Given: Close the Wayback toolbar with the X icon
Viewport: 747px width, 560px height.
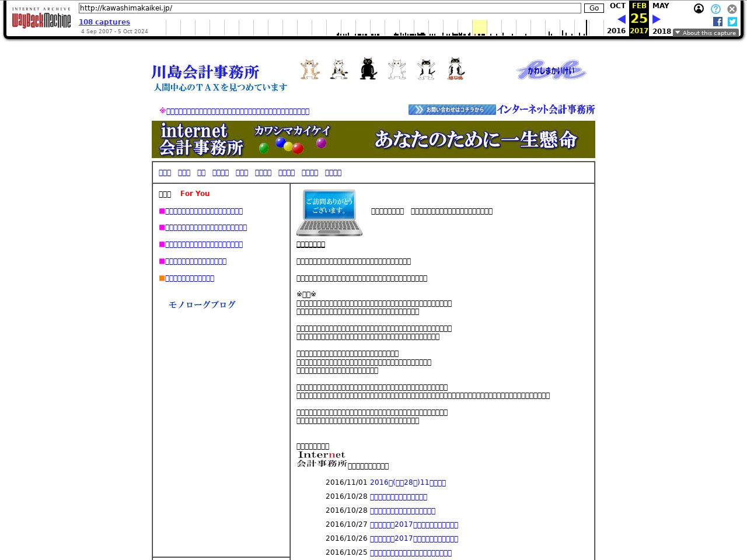Looking at the screenshot, I should point(732,9).
